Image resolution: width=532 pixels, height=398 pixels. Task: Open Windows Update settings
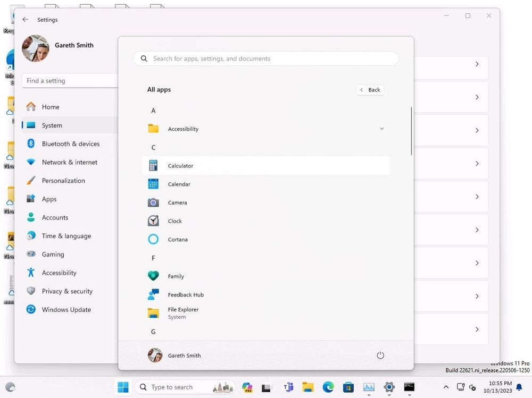click(70, 309)
